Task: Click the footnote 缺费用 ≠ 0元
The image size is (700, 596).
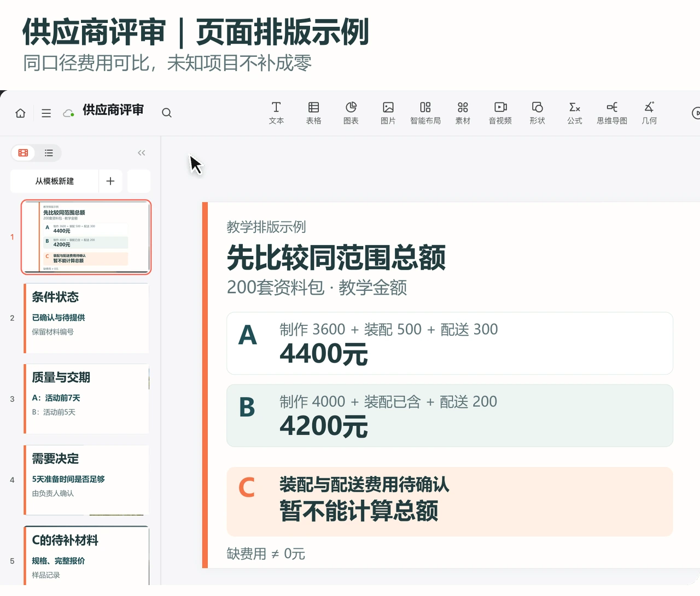Action: tap(266, 554)
